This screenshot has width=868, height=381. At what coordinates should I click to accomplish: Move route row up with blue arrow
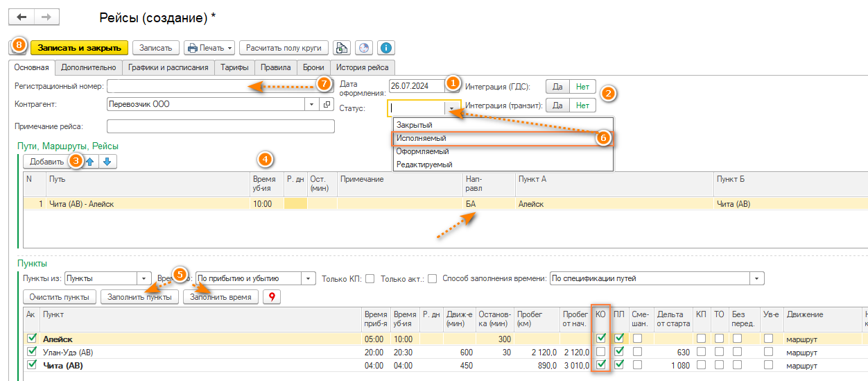pyautogui.click(x=89, y=162)
